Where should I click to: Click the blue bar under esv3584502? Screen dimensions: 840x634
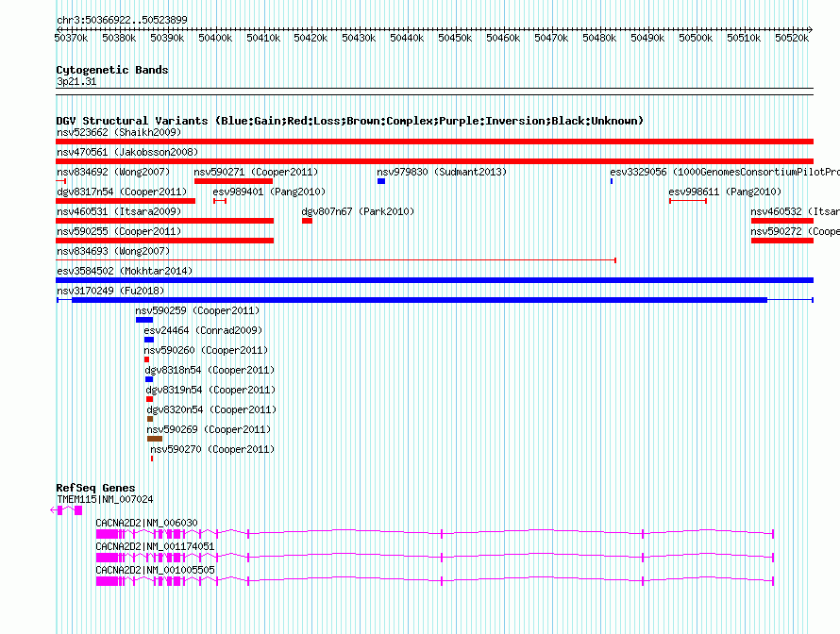(434, 280)
